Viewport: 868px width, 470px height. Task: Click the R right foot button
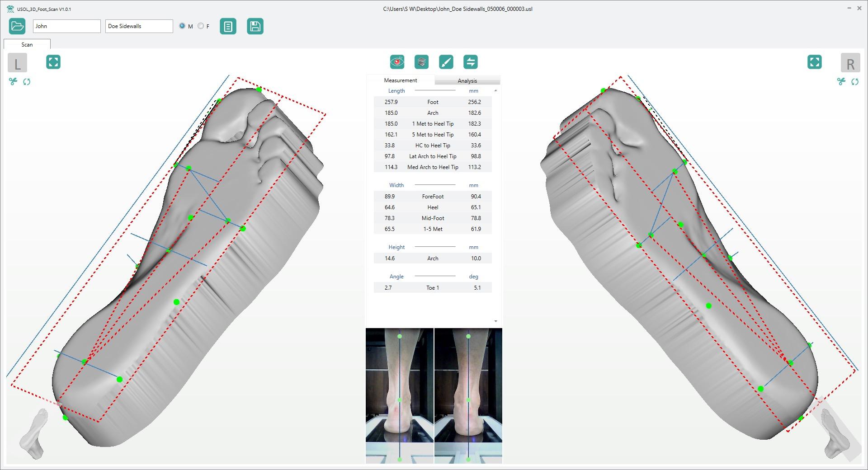(x=850, y=63)
